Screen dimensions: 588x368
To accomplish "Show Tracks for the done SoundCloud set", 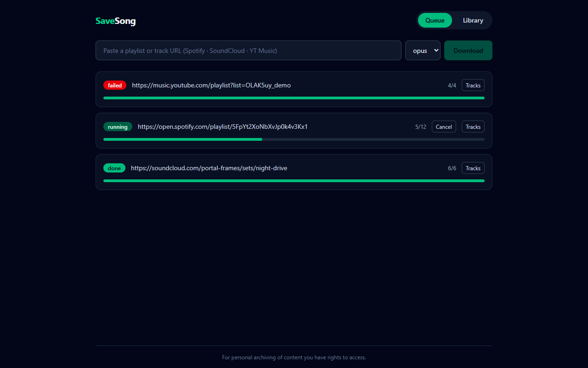I will [x=473, y=168].
